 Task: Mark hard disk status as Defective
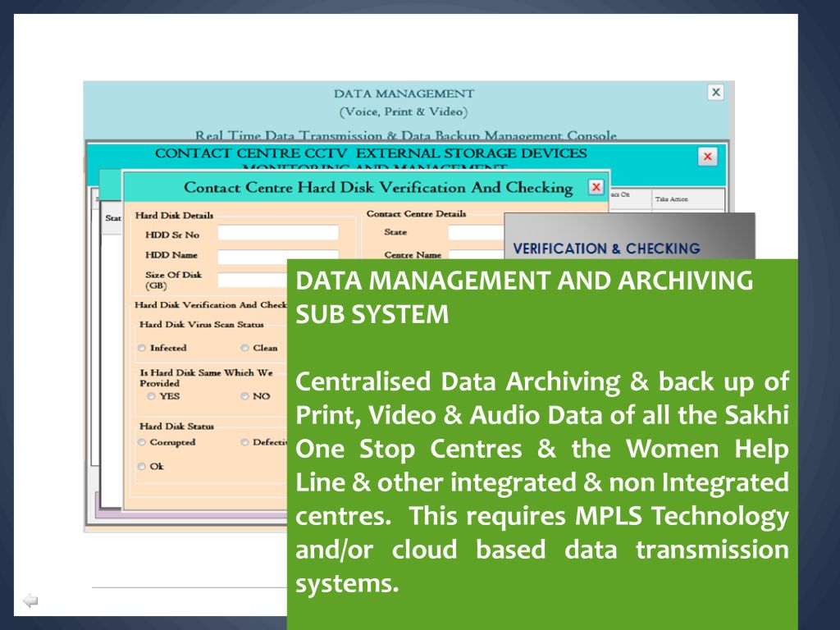coord(245,442)
